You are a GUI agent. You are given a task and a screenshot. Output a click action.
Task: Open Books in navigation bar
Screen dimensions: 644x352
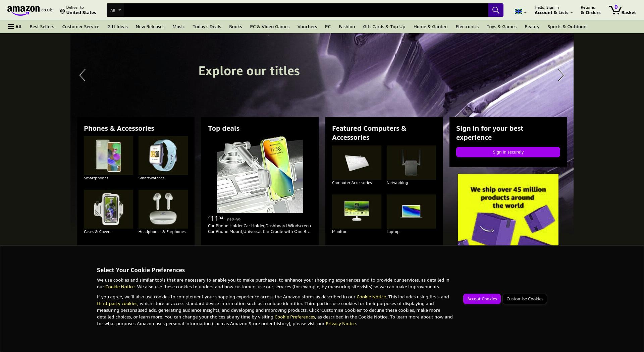coord(235,26)
